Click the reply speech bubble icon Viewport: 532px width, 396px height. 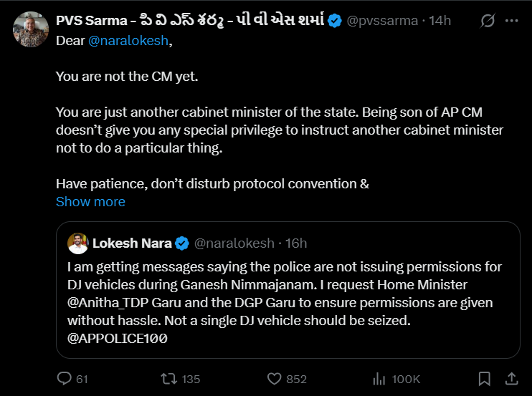[x=64, y=378]
